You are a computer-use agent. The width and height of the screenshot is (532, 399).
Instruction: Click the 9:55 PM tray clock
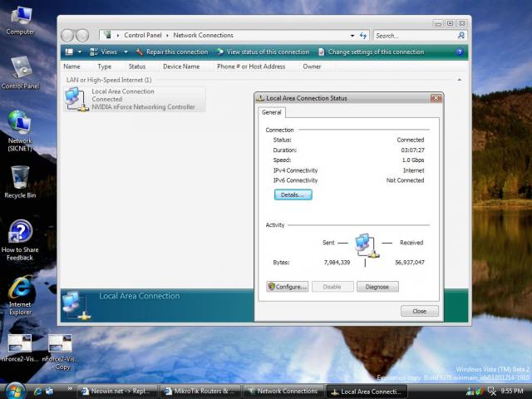[x=512, y=391]
